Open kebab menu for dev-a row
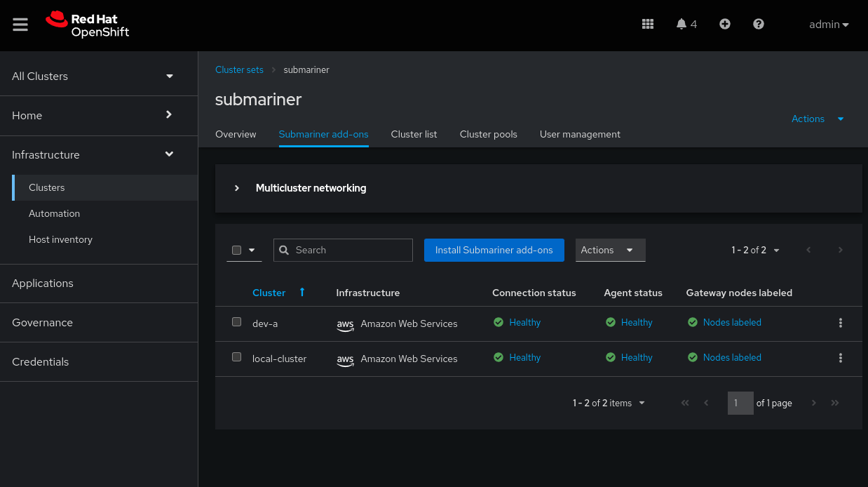Image resolution: width=868 pixels, height=487 pixels. coord(840,323)
